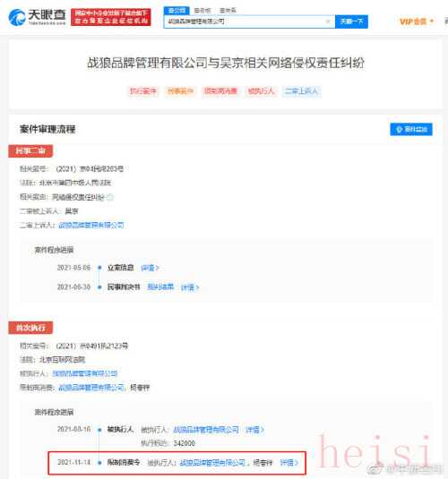Image resolution: width=448 pixels, height=479 pixels.
Task: Open the red promotional banner next to logo
Action: [x=111, y=17]
